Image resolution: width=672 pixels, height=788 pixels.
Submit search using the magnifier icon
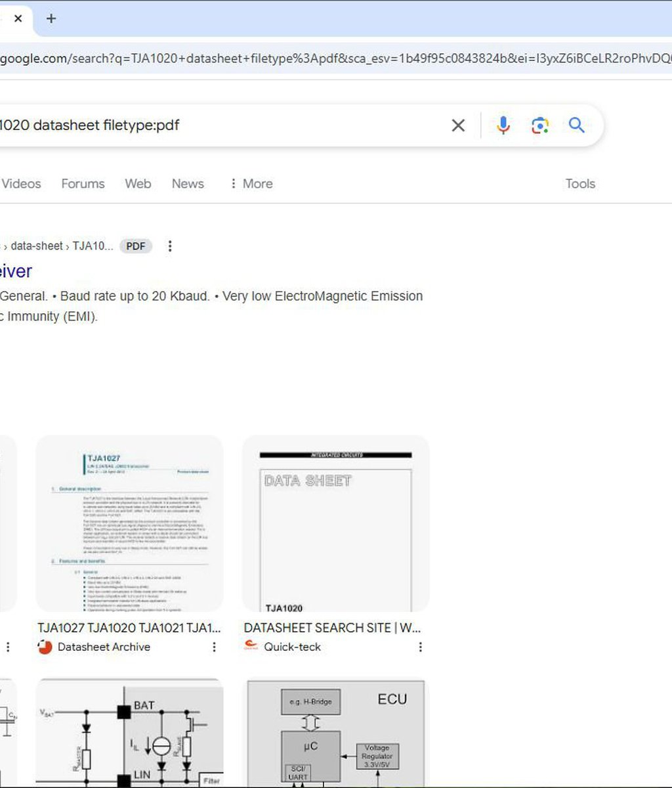point(577,125)
